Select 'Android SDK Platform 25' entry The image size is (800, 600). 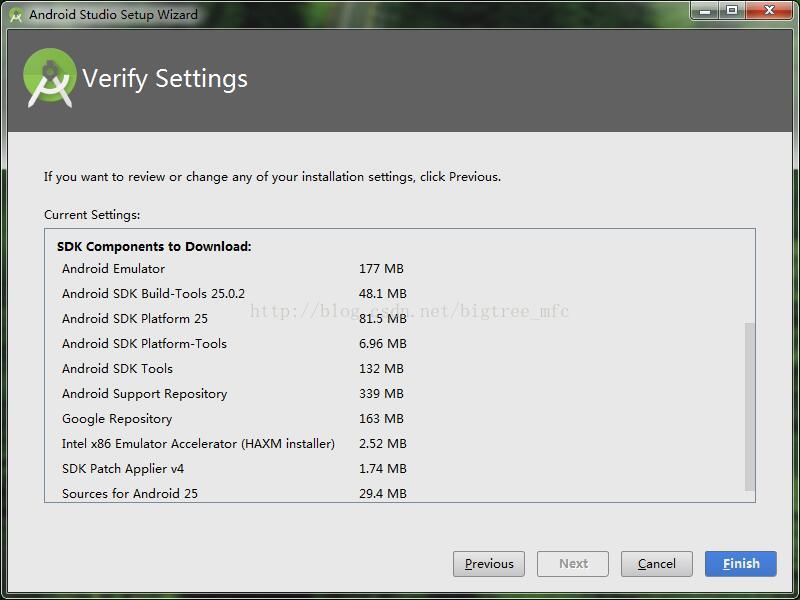tap(135, 318)
